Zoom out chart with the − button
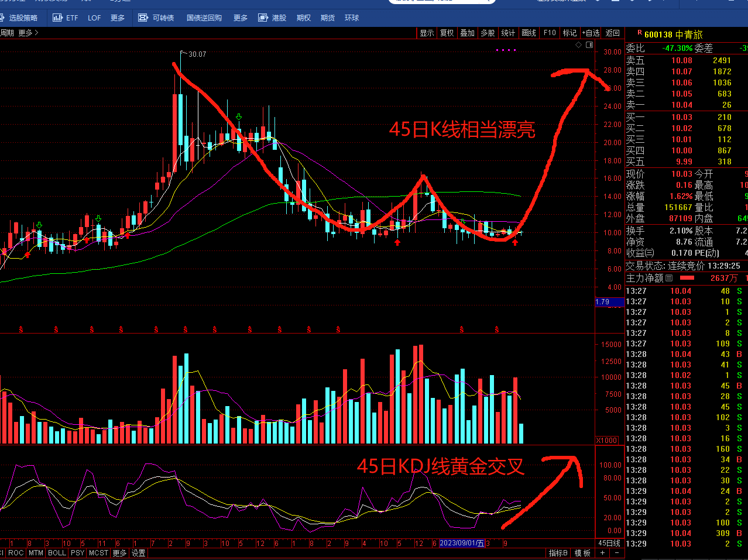Screen dimensions: 748x560 click(617, 553)
